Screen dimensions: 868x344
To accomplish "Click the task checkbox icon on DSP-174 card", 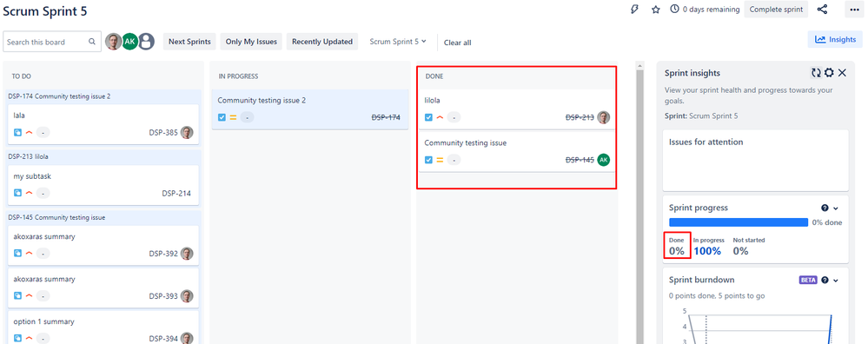I will [x=222, y=117].
